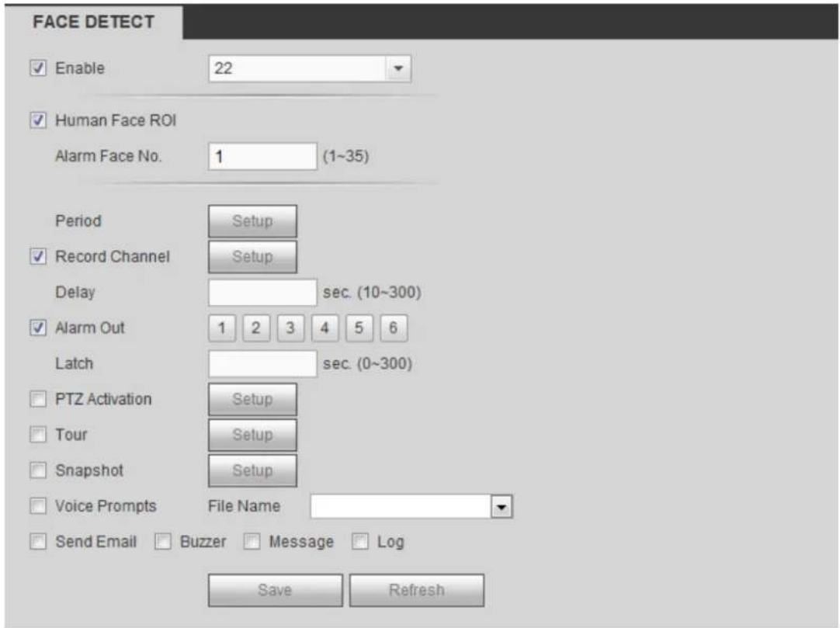Image resolution: width=840 pixels, height=628 pixels.
Task: Click the File Name label
Action: pos(245,506)
